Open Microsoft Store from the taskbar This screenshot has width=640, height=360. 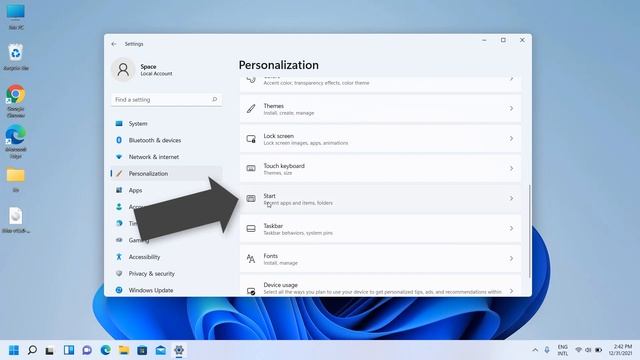142,350
